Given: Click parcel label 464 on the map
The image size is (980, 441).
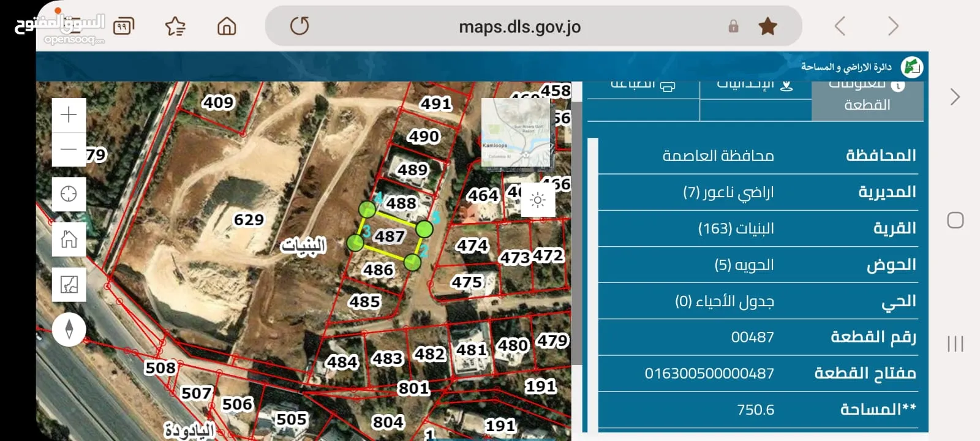Looking at the screenshot, I should [x=483, y=195].
